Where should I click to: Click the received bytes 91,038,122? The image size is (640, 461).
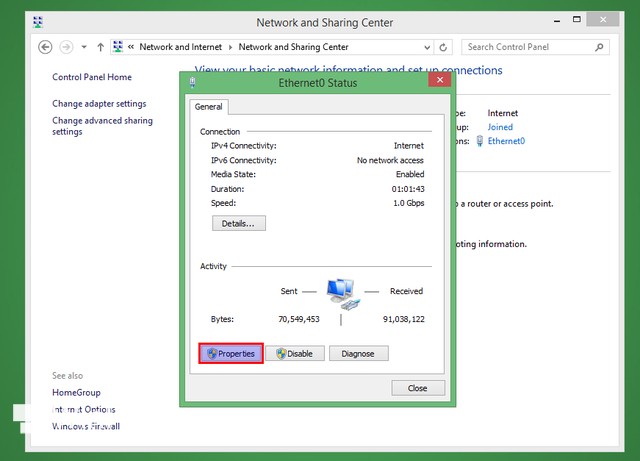tap(404, 319)
